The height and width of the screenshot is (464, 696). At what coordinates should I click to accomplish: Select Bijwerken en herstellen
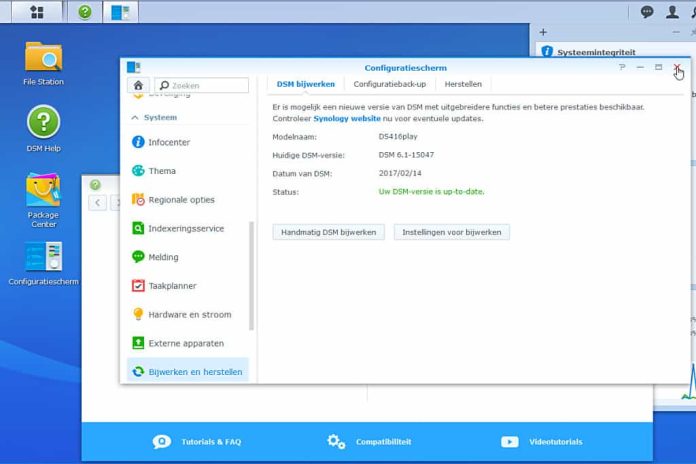(x=188, y=372)
